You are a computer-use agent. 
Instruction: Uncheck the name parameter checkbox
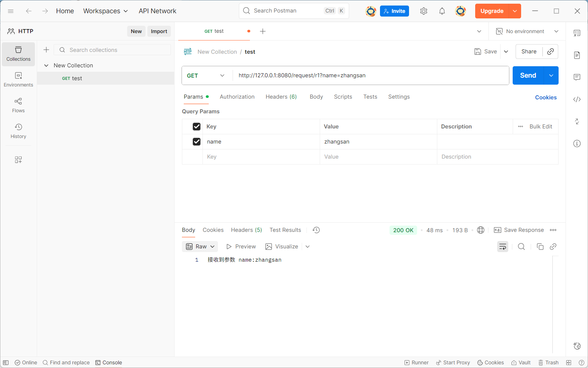point(197,142)
